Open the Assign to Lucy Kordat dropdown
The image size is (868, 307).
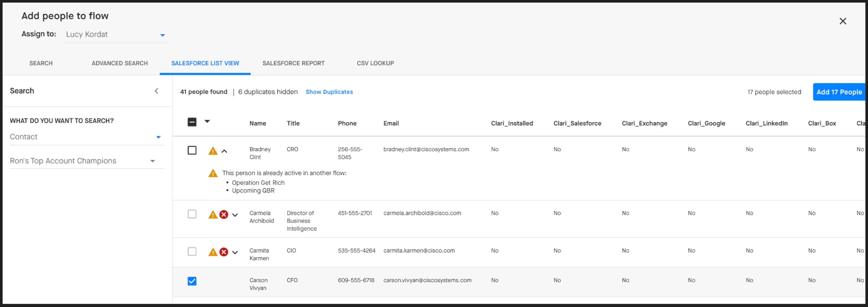115,35
